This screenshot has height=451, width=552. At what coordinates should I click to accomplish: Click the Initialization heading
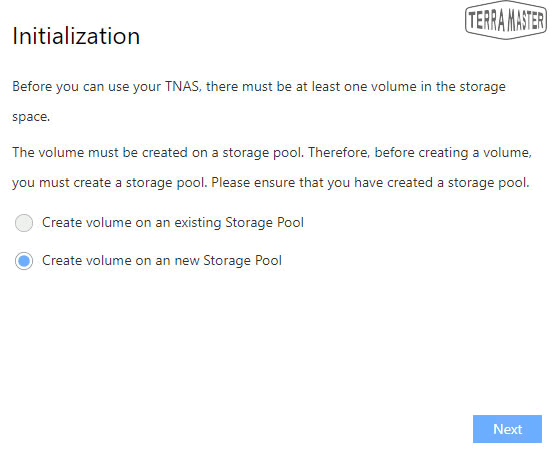[76, 36]
